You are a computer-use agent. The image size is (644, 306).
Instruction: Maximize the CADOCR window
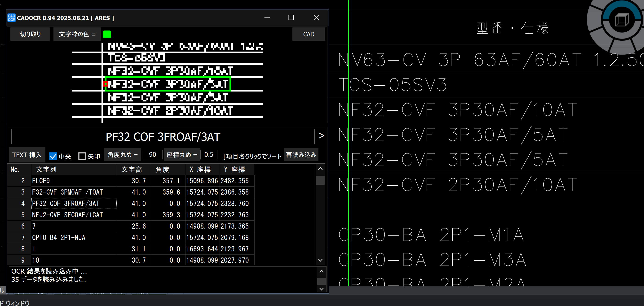tap(291, 18)
